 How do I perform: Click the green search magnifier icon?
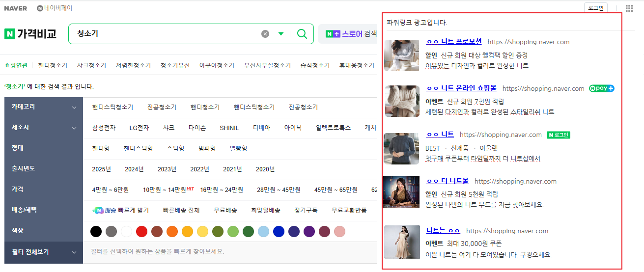[302, 34]
